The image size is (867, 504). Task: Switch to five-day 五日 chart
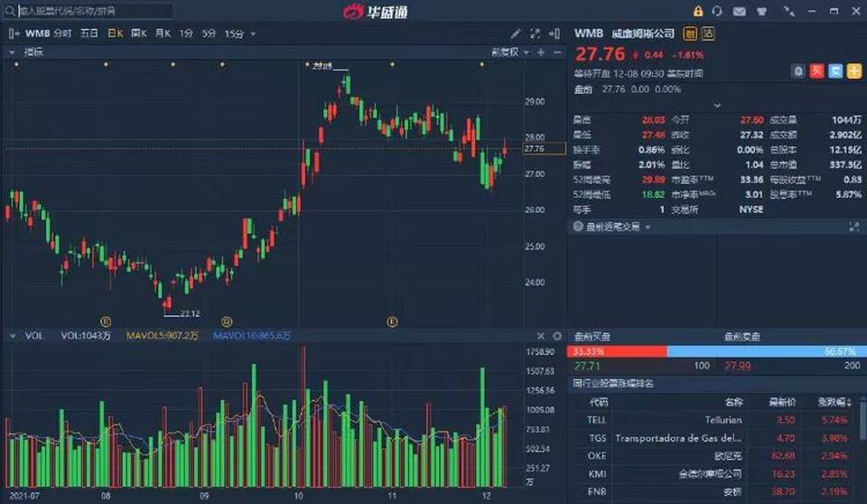tap(89, 33)
